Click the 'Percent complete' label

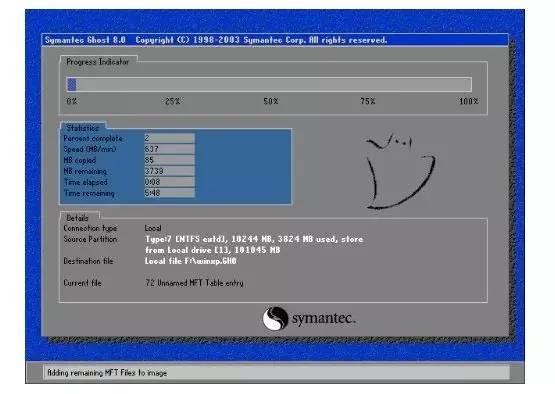93,138
